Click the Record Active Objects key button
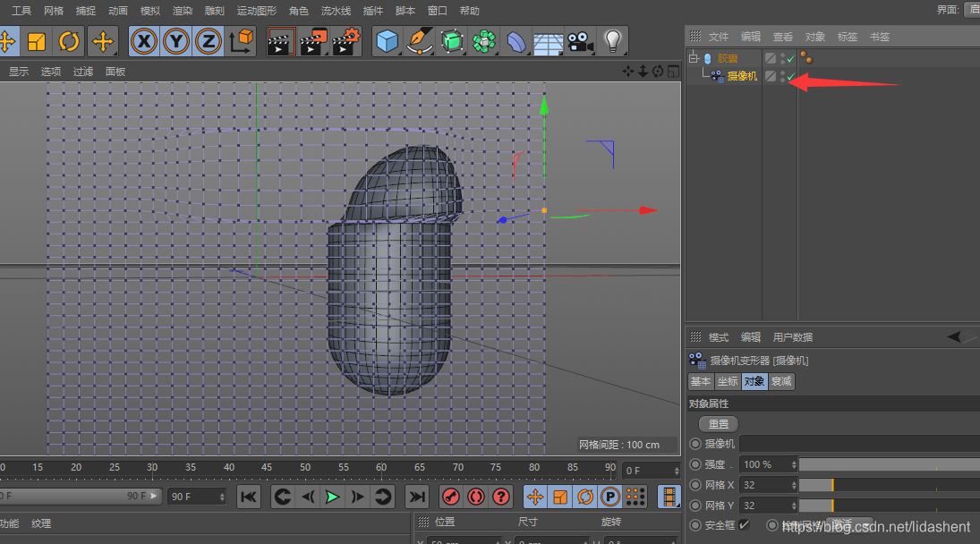The image size is (980, 544). click(451, 497)
